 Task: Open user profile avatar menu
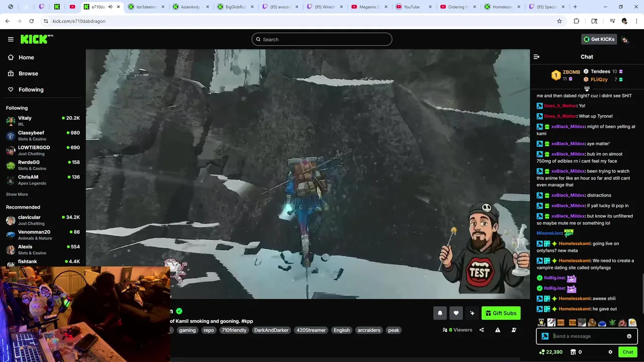tap(625, 40)
